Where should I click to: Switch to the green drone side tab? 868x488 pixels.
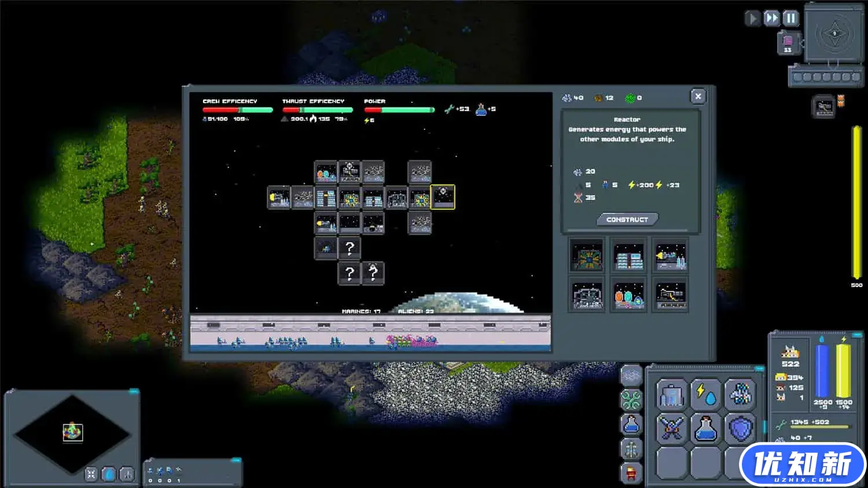(x=631, y=399)
